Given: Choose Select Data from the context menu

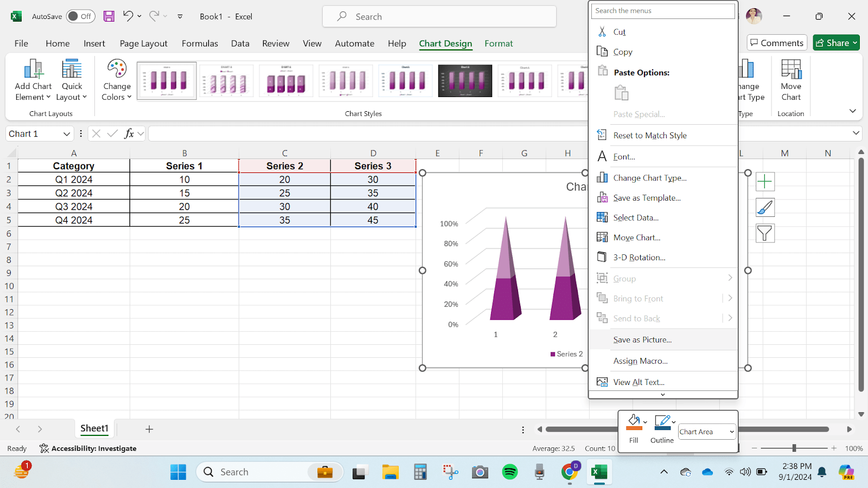Looking at the screenshot, I should pos(636,217).
